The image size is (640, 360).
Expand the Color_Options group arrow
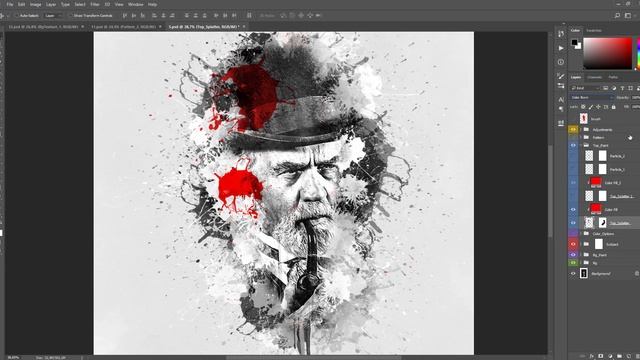(581, 233)
